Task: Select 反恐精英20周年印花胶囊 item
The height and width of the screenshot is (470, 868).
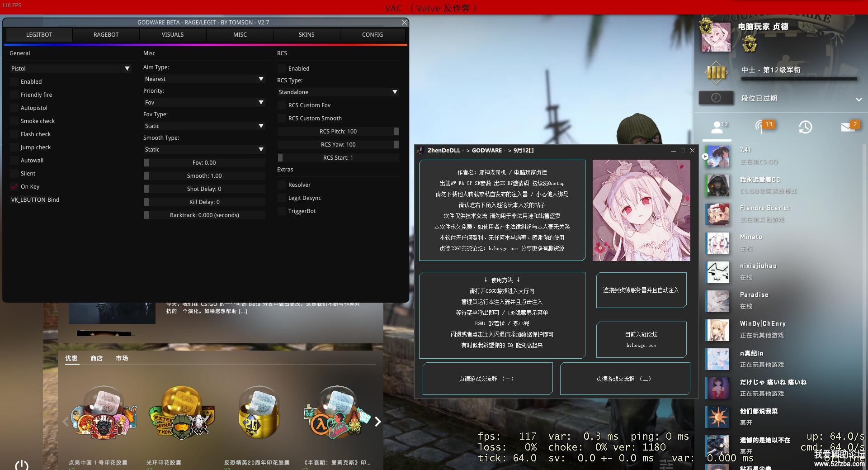Action: click(259, 413)
